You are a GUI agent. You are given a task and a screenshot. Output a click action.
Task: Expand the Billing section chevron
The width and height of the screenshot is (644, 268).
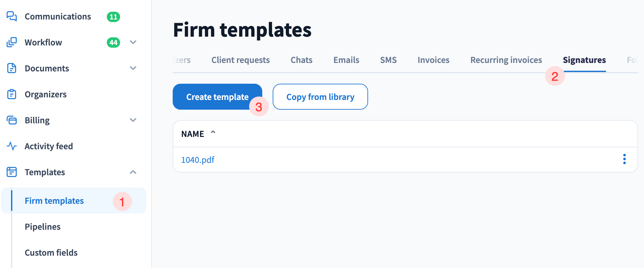pos(133,120)
